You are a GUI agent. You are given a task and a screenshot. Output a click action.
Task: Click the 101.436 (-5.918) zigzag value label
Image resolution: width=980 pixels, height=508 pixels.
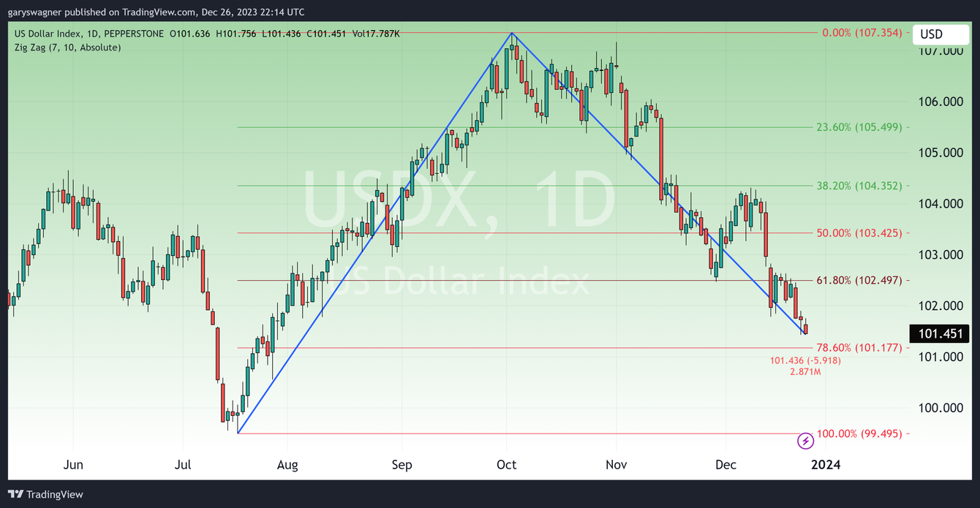click(x=804, y=360)
